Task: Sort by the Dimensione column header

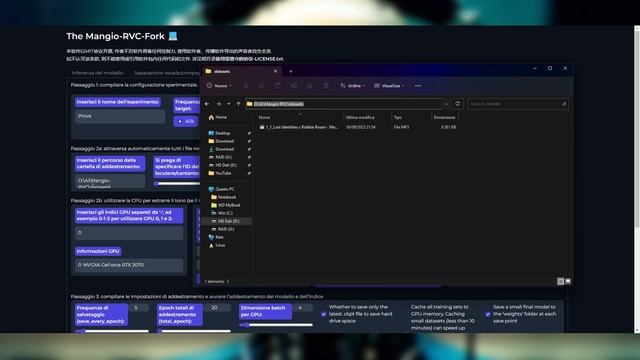Action: [x=444, y=117]
